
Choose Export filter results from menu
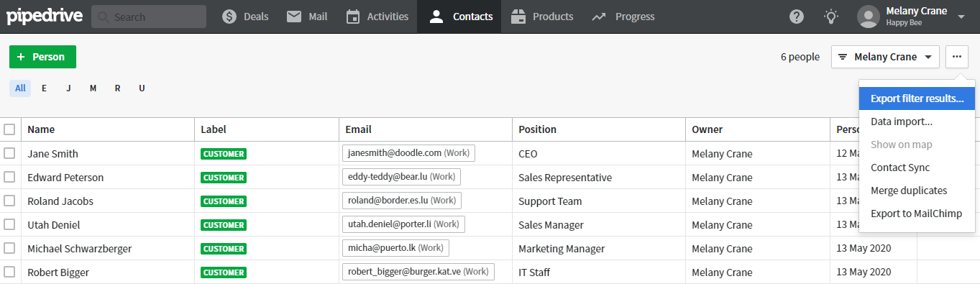point(917,99)
